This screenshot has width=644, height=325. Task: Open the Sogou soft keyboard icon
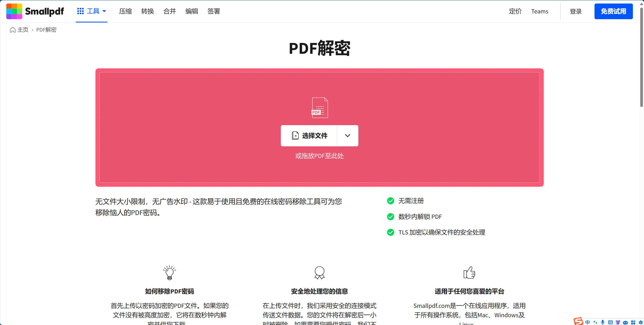point(610,322)
